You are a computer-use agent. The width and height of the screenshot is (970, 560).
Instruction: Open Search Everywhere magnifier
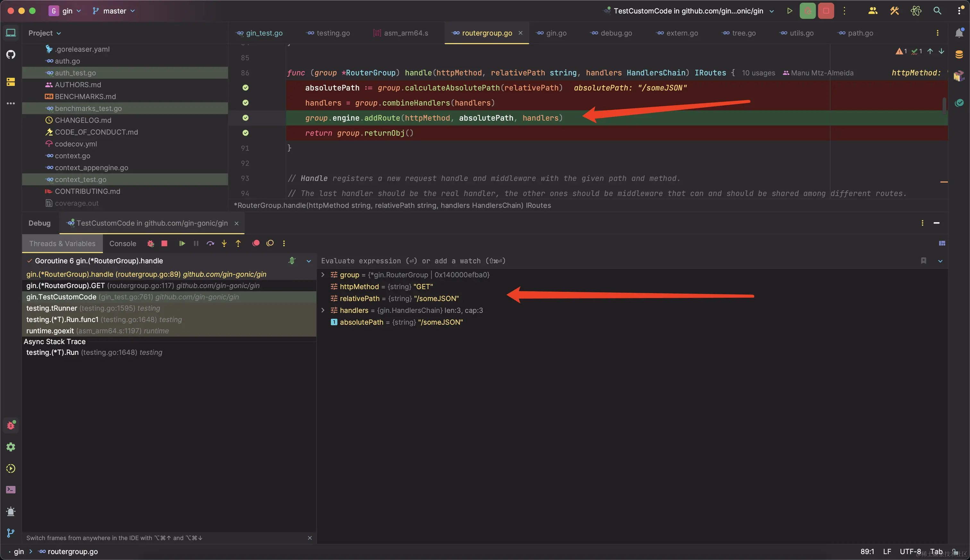click(x=937, y=11)
